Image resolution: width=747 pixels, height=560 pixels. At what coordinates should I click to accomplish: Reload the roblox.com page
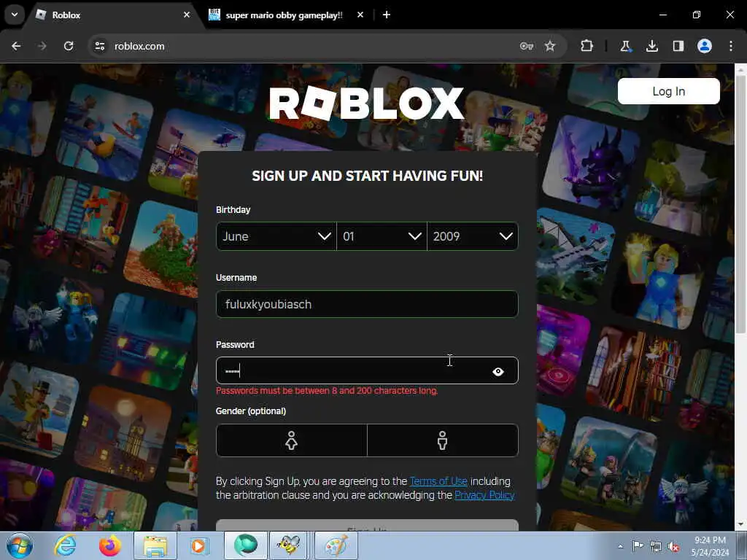(x=69, y=46)
